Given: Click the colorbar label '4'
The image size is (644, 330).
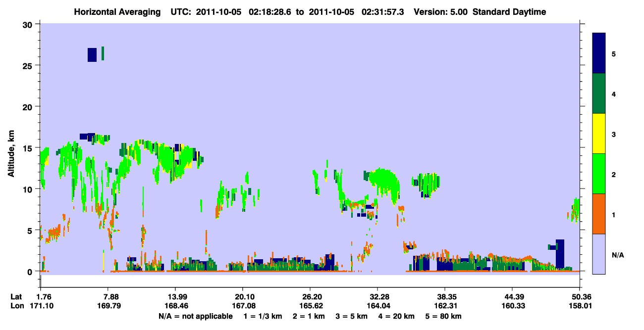Looking at the screenshot, I should (x=614, y=94).
